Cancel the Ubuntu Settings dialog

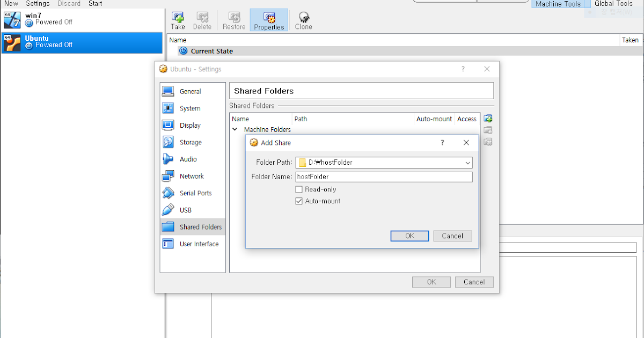click(x=474, y=282)
